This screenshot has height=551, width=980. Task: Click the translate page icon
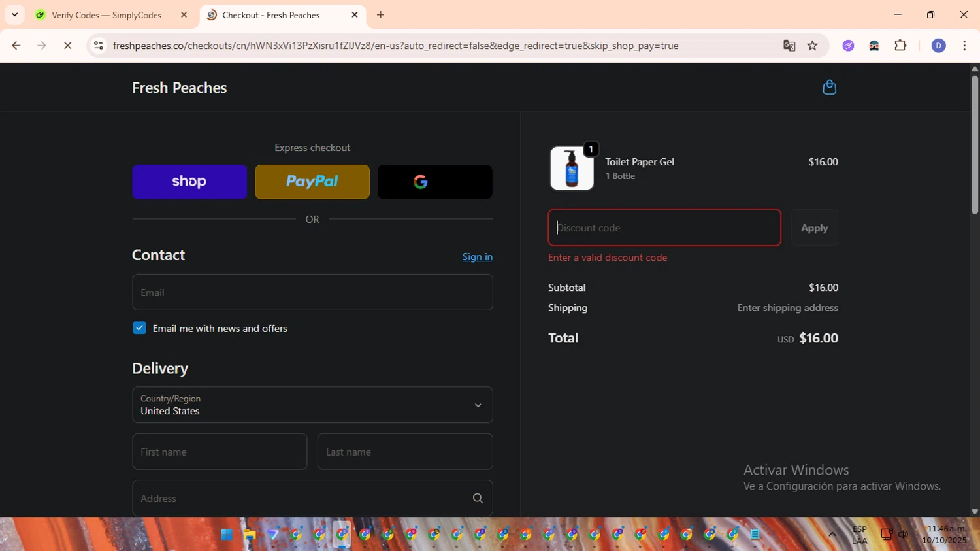(x=789, y=46)
